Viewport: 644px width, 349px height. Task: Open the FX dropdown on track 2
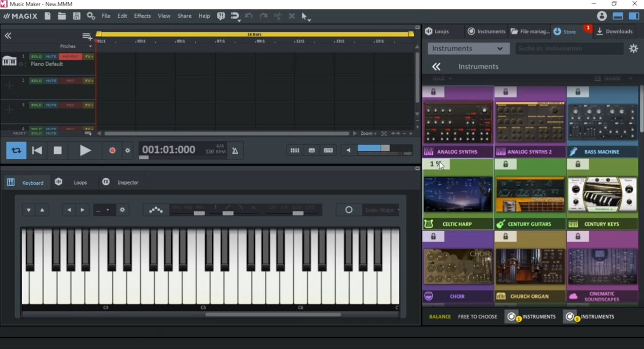(x=89, y=81)
